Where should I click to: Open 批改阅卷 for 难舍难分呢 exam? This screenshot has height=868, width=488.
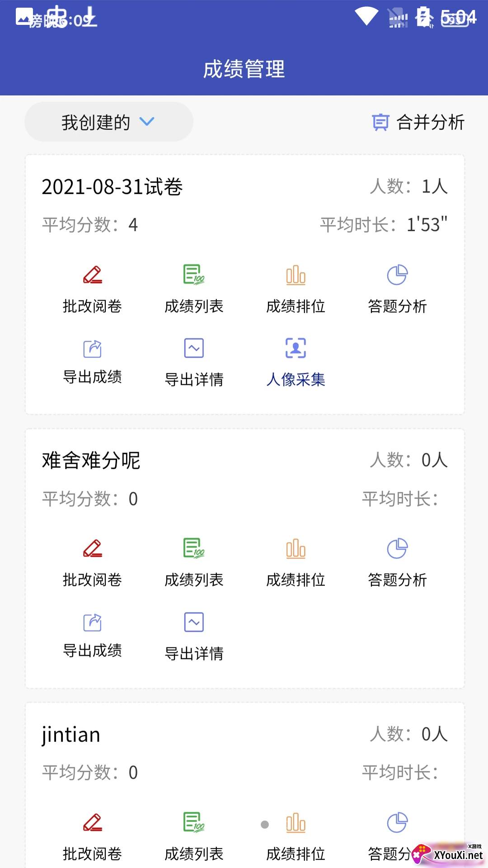[93, 561]
